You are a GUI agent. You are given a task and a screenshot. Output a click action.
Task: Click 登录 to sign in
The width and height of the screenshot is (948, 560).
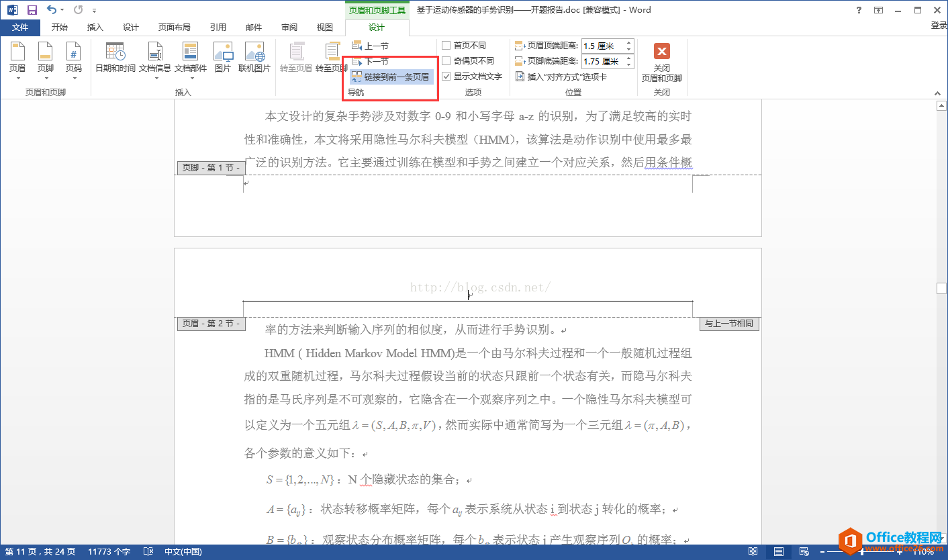[939, 26]
